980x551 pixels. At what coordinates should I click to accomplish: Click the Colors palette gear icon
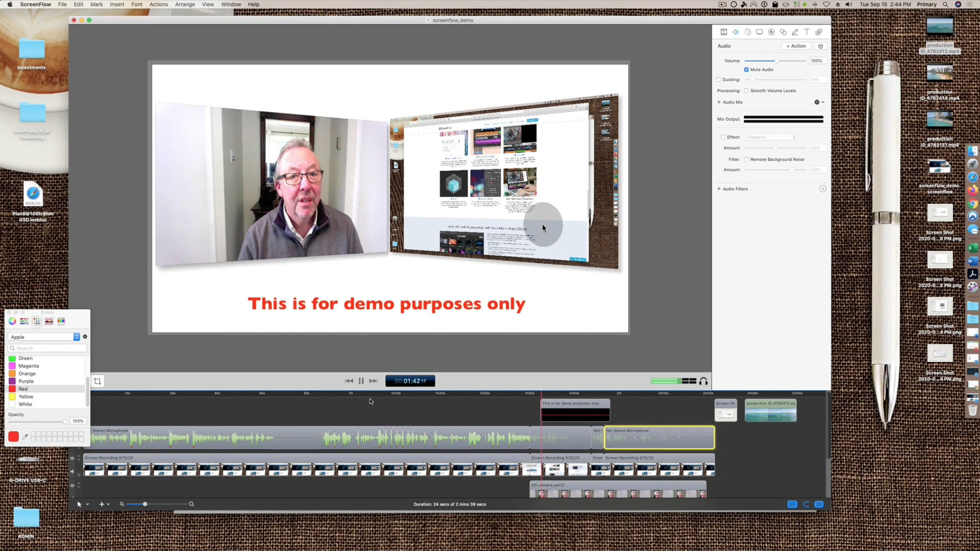click(x=85, y=337)
